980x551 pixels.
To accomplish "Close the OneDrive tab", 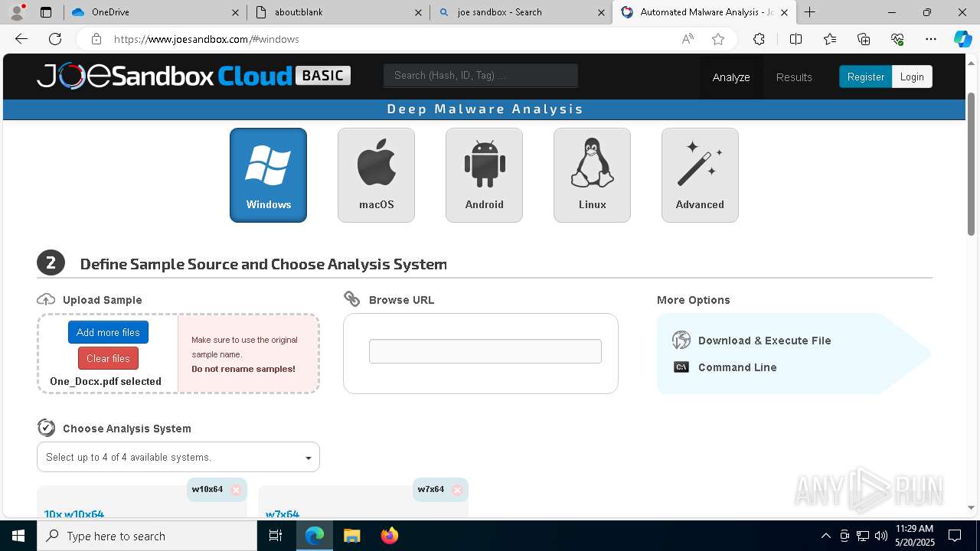I will (x=236, y=12).
